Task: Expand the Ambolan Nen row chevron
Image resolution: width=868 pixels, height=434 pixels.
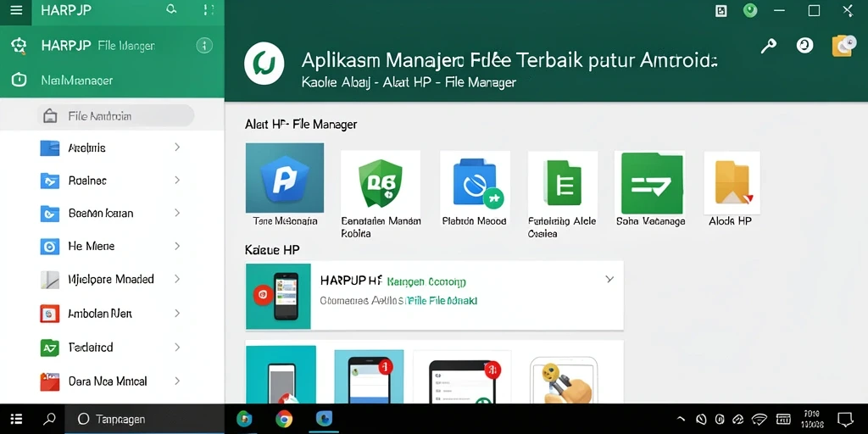Action: tap(177, 314)
